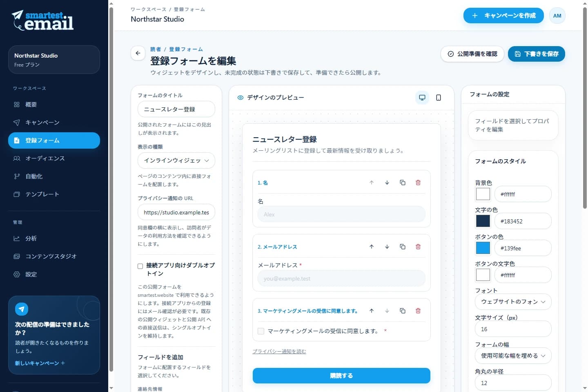
Task: Click the 新しいキャンペーン + link
Action: 40,363
